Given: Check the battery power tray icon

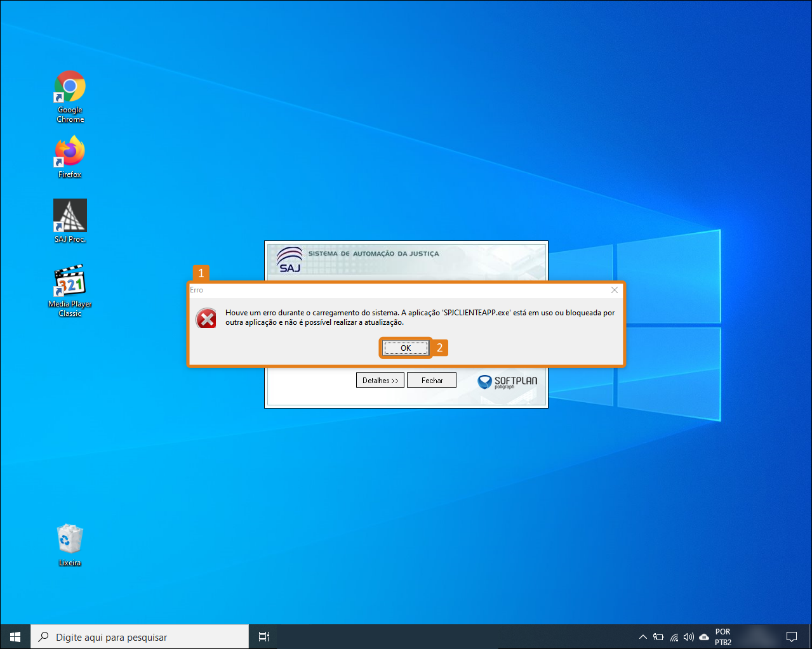Looking at the screenshot, I should 658,636.
